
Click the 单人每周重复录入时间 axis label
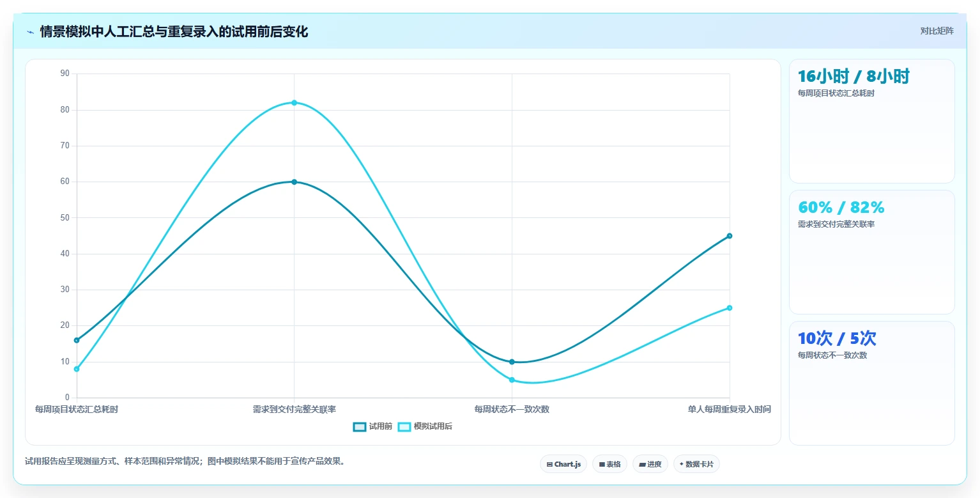click(730, 409)
